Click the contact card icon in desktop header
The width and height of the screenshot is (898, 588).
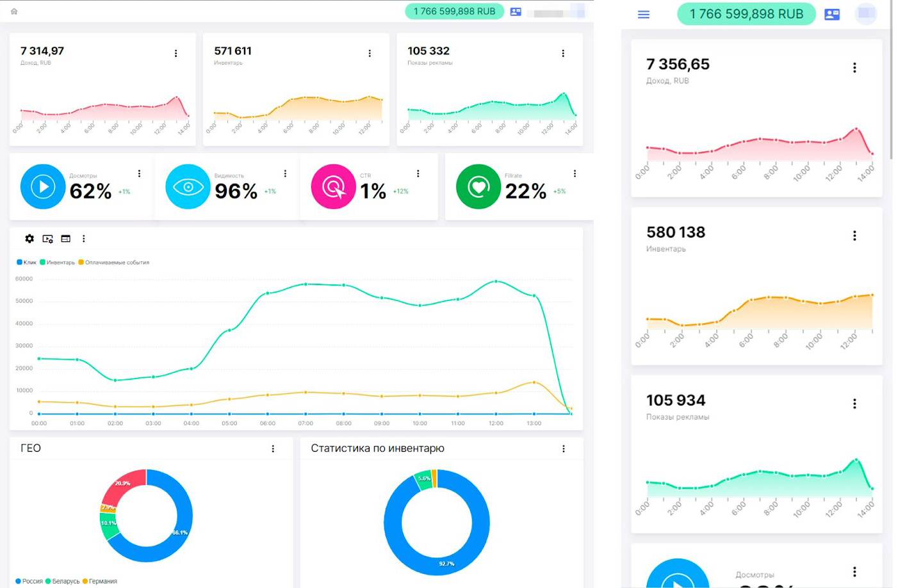point(516,12)
